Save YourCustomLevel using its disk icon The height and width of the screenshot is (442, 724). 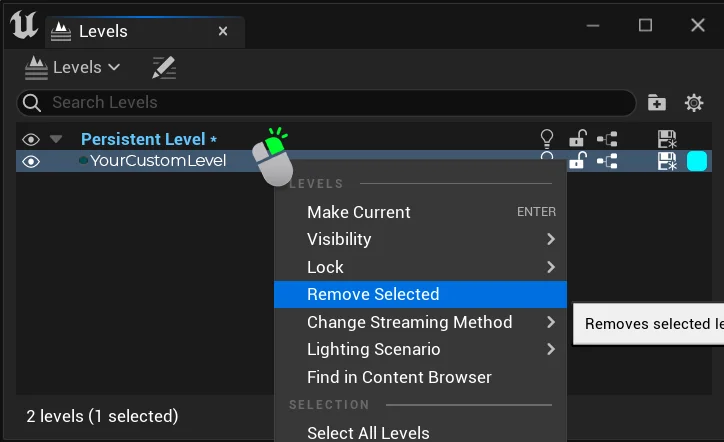[667, 161]
